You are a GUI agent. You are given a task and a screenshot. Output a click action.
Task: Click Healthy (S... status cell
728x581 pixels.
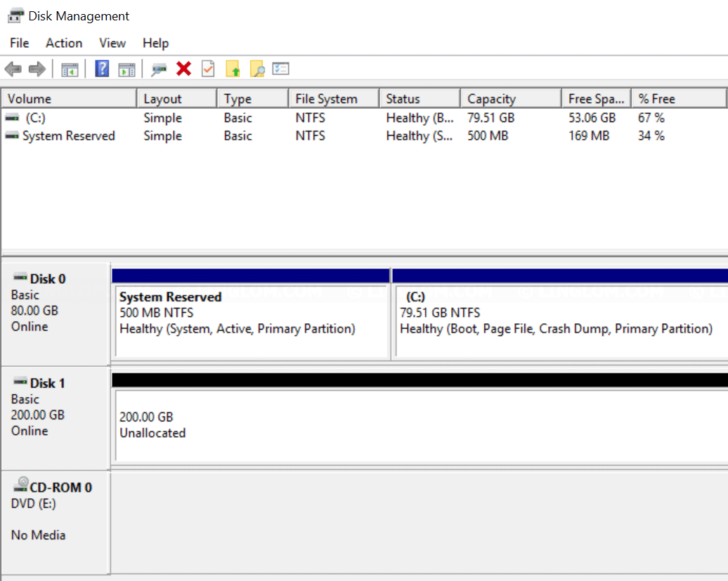(x=420, y=136)
